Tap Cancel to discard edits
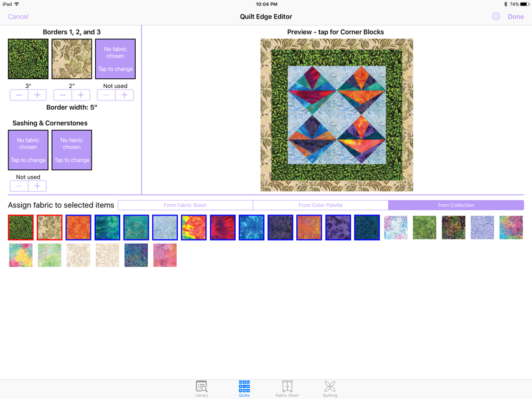This screenshot has height=399, width=532. (x=18, y=16)
